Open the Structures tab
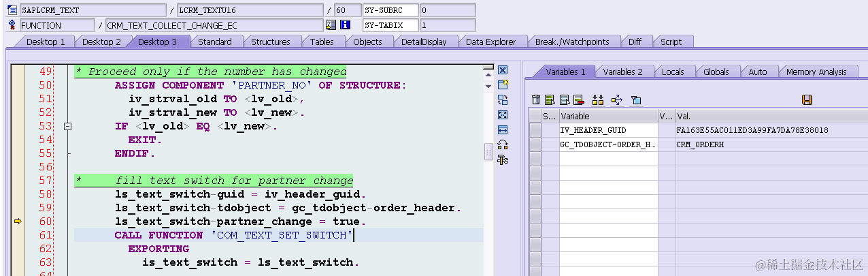 [x=270, y=42]
